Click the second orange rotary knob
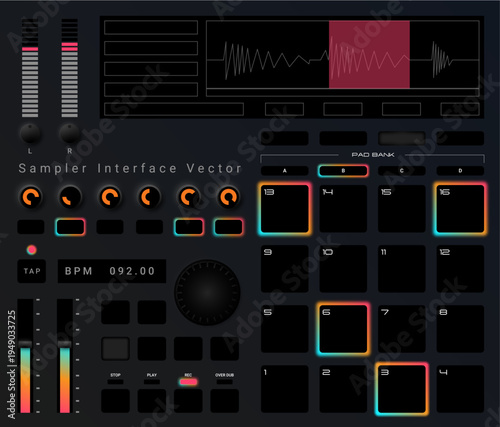 coord(70,197)
